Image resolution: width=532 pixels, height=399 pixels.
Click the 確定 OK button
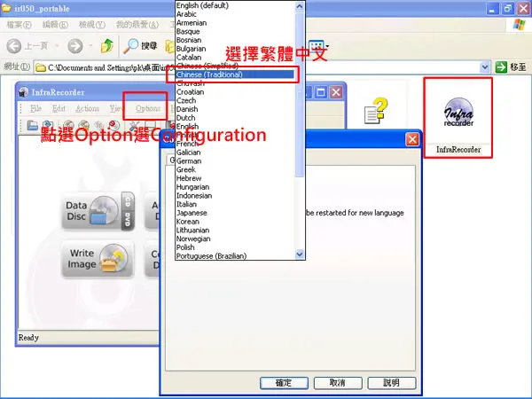click(x=284, y=383)
